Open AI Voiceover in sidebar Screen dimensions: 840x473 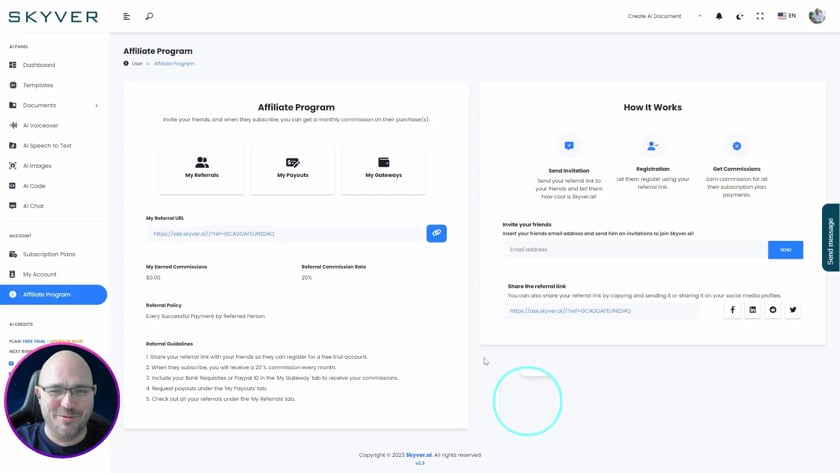point(40,125)
